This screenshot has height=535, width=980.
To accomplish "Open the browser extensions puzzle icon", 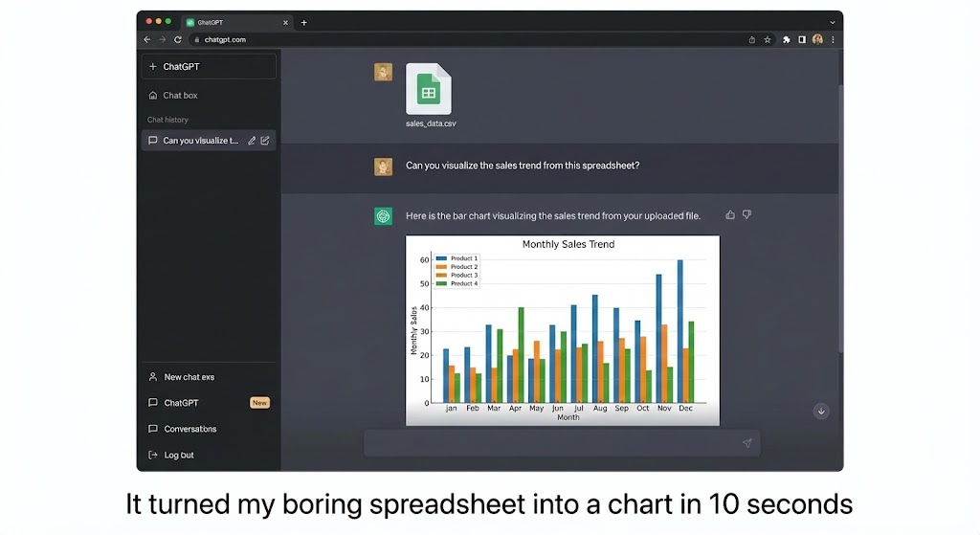I will click(x=787, y=39).
